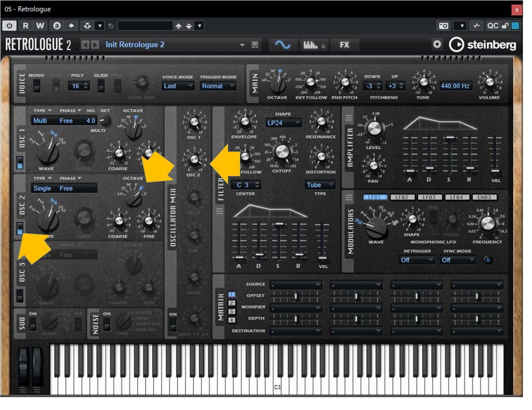Toggle the OSC 2 on/off switch
This screenshot has width=532, height=410.
(20, 229)
